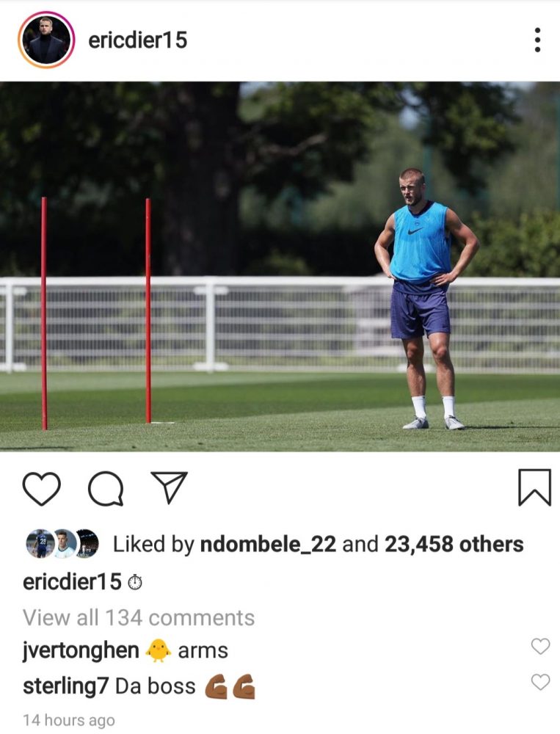This screenshot has width=560, height=734.
Task: Open the three-dot post options menu
Action: point(537,40)
